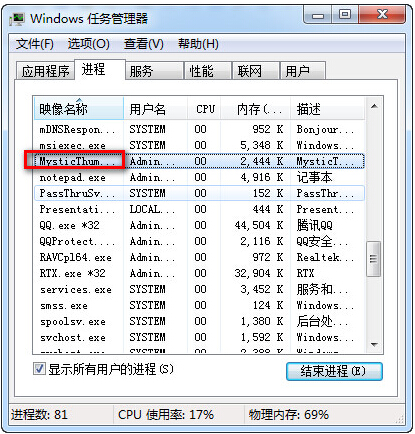Click the Task Manager title bar icon

[17, 19]
